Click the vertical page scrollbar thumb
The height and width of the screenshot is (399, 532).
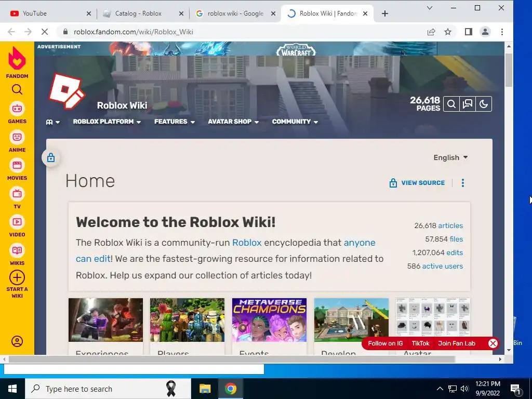coord(509,70)
